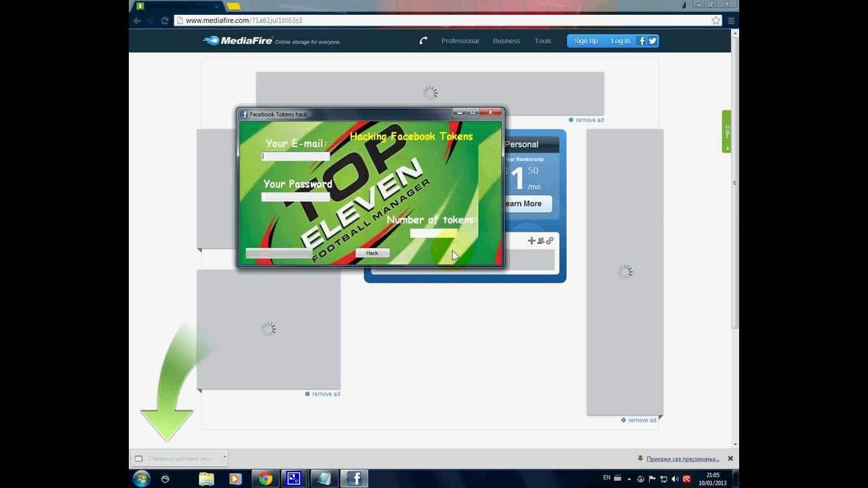This screenshot has width=868, height=488.
Task: Click the network icon in system tray
Action: pos(664,479)
